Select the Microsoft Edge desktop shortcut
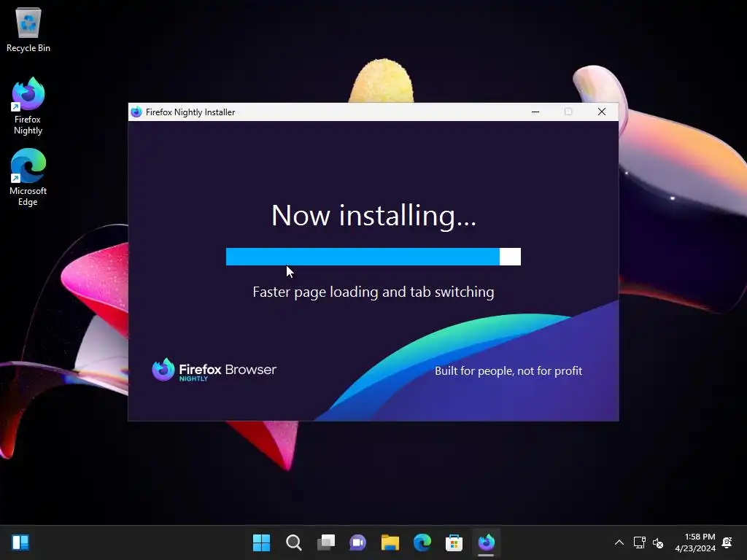 28,177
